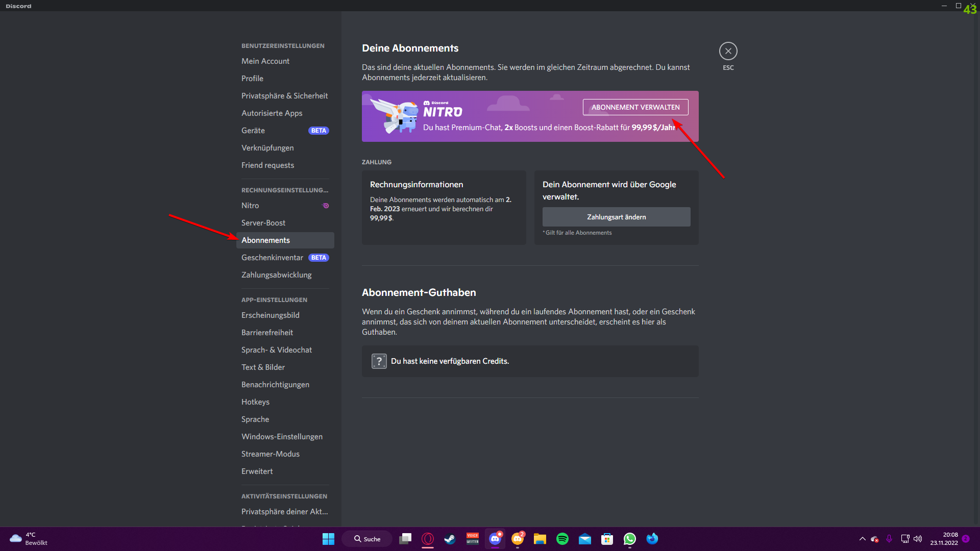Click the taskbar Suche search box
Viewport: 980px width, 551px height.
point(367,539)
